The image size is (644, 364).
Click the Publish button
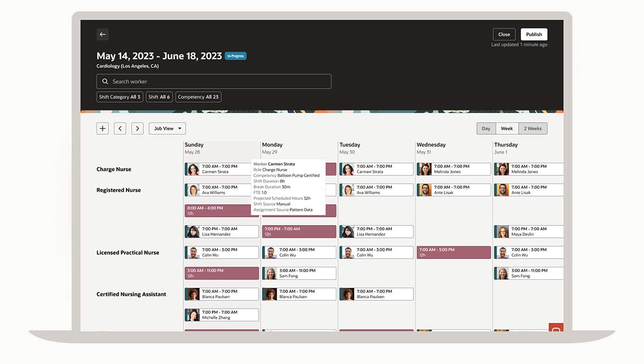pyautogui.click(x=534, y=34)
